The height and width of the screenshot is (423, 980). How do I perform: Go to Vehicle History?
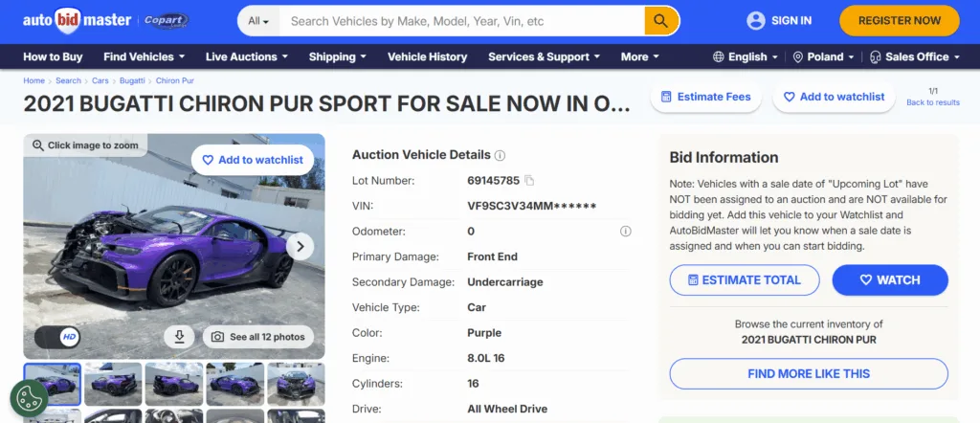[428, 56]
